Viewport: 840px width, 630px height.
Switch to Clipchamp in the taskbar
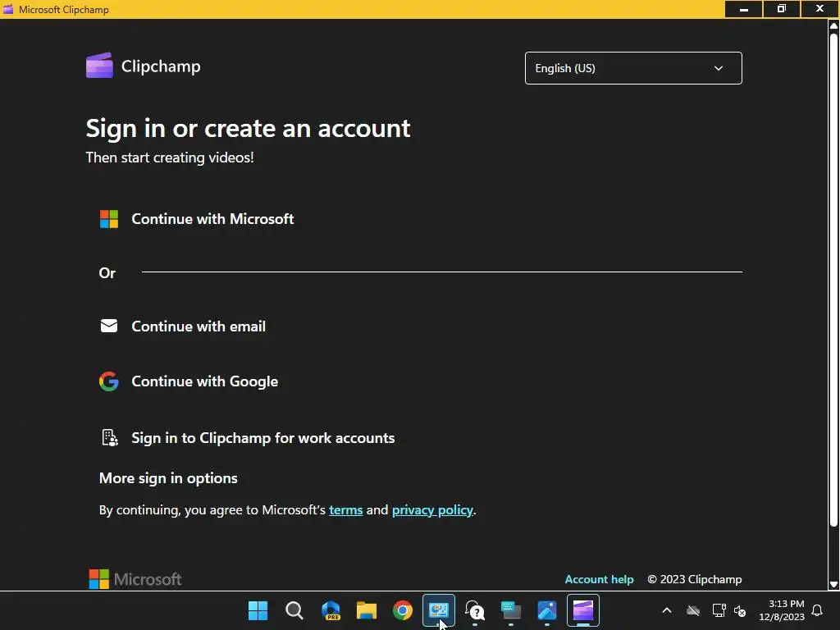(x=583, y=610)
